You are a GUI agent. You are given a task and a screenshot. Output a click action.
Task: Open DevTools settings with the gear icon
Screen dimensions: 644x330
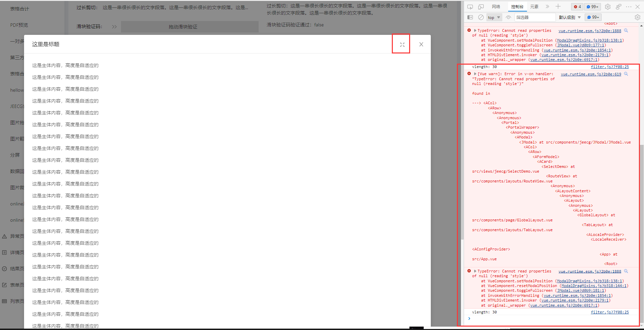(608, 6)
